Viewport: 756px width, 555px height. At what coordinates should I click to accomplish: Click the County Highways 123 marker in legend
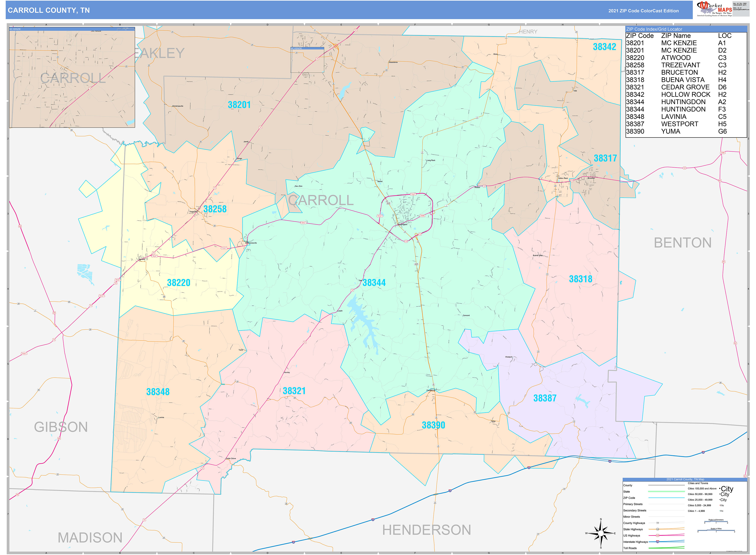(x=658, y=522)
